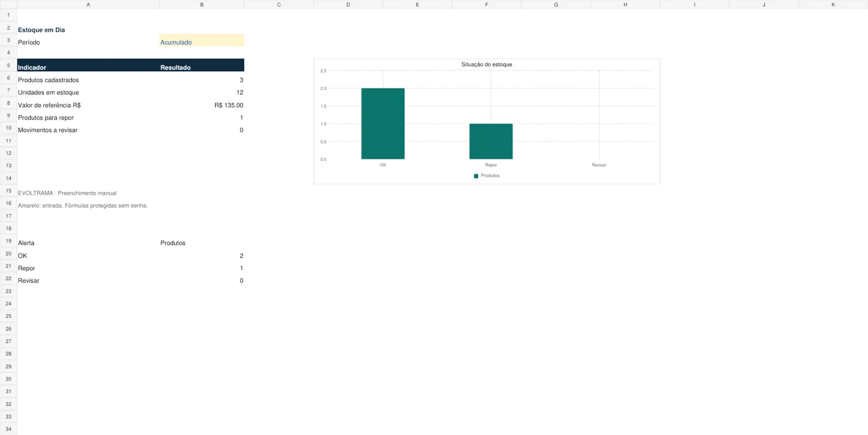
Task: Click the Resultado header cell
Action: tap(201, 65)
